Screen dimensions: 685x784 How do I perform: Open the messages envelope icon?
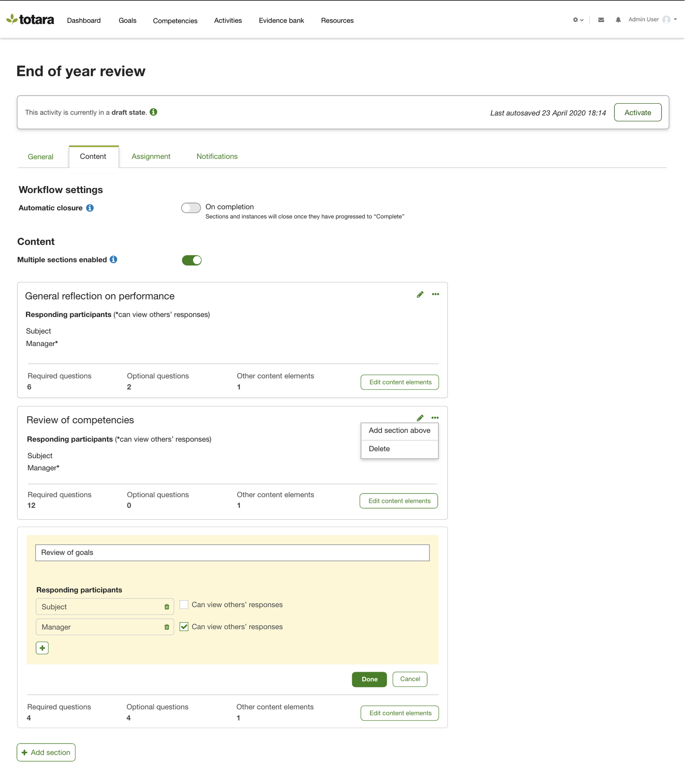601,20
